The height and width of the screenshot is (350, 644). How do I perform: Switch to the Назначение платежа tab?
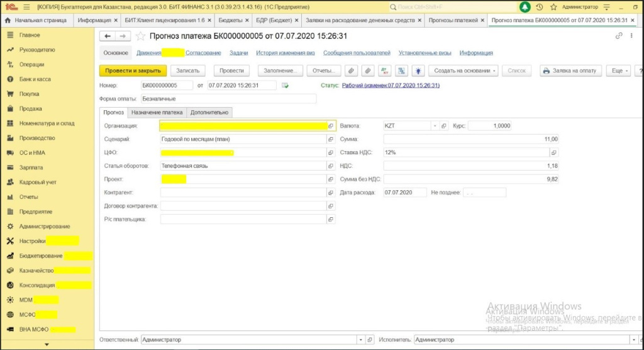click(157, 113)
